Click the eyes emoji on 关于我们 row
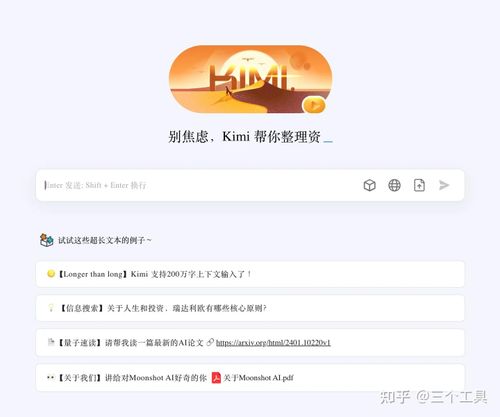 pos(51,378)
